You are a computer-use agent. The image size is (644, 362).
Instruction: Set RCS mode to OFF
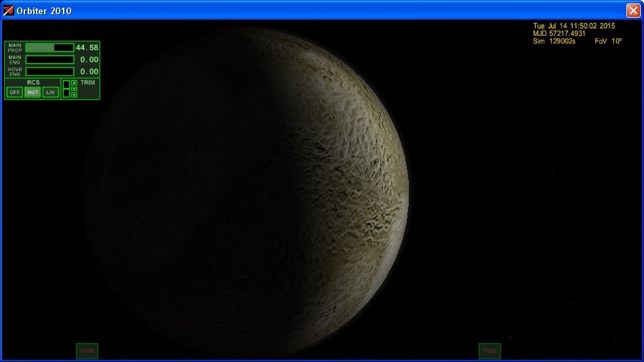pos(15,92)
